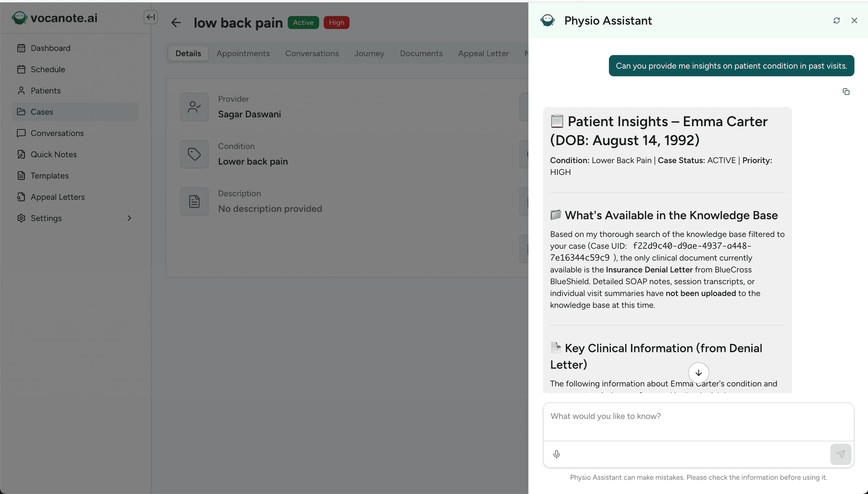Viewport: 868px width, 494px height.
Task: Click the send message icon
Action: 841,454
